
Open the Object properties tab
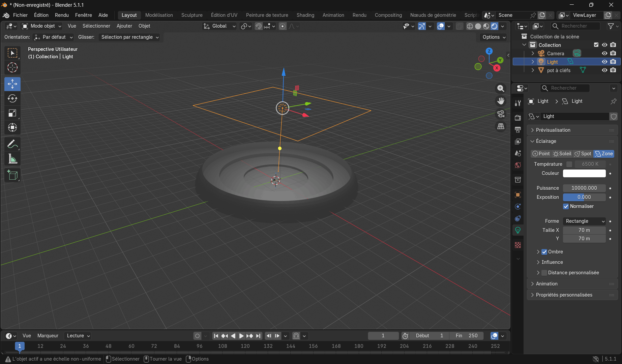click(518, 195)
